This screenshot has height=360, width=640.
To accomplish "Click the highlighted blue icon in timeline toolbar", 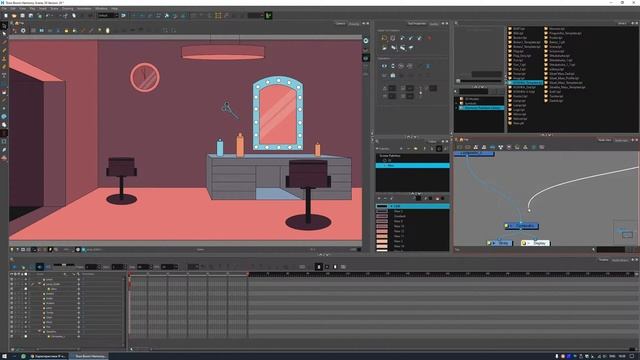I will click(40, 267).
